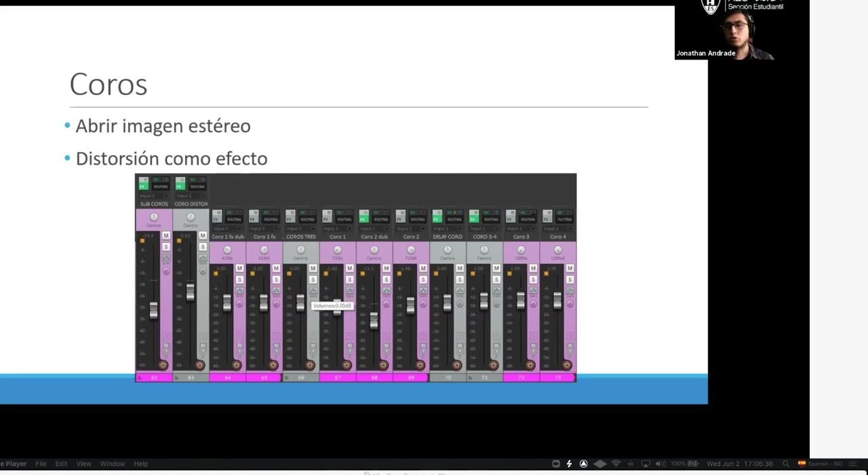
Task: Click the Coro 2 dub volume fader
Action: coord(374,320)
